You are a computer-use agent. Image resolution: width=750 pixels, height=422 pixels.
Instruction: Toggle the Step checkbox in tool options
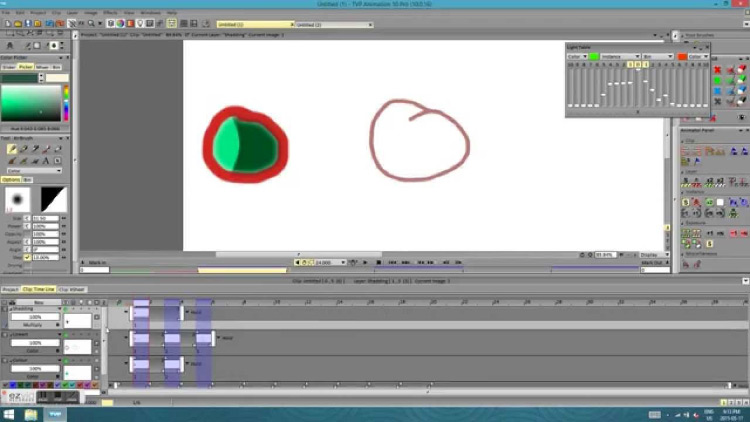(x=27, y=257)
